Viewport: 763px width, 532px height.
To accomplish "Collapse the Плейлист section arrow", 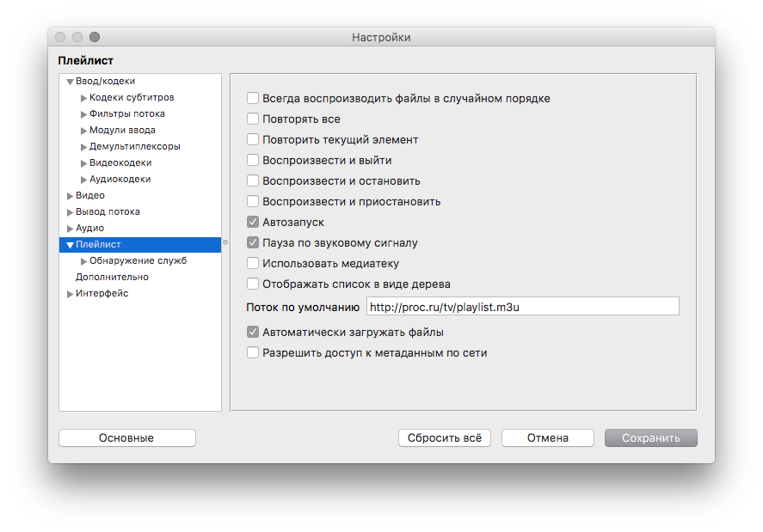I will point(70,245).
